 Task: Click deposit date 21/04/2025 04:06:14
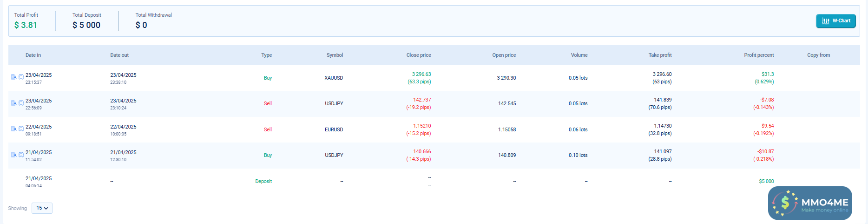click(x=39, y=182)
